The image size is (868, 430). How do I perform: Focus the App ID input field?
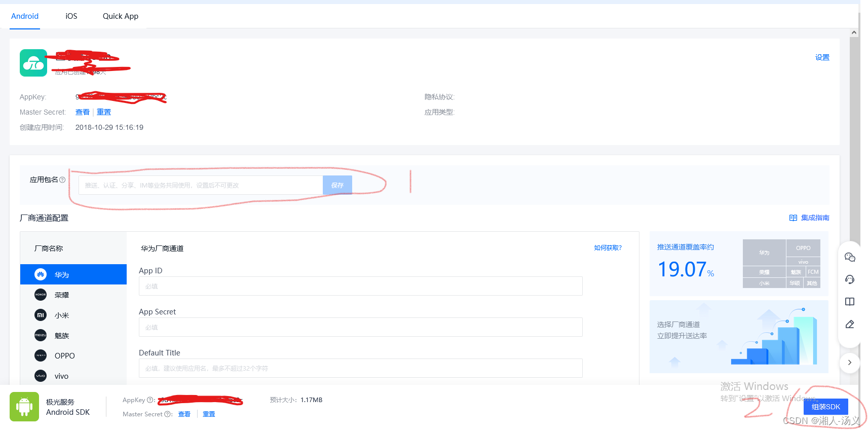pyautogui.click(x=361, y=286)
